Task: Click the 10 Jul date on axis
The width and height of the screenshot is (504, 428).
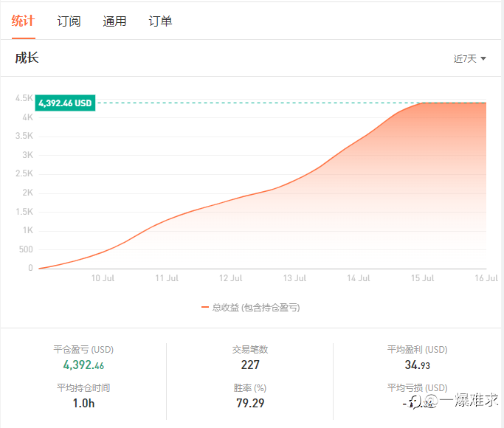Action: [x=103, y=278]
